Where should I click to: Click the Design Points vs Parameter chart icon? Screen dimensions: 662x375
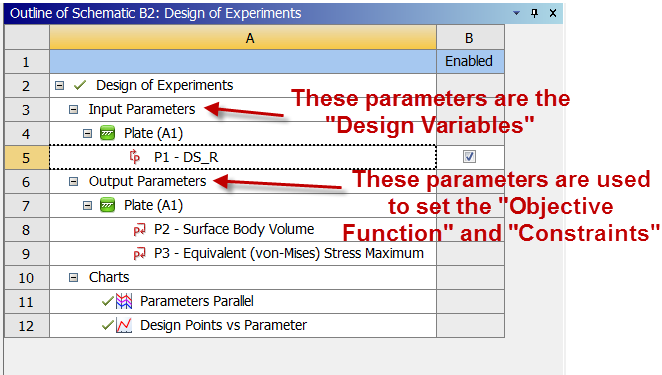click(x=124, y=325)
